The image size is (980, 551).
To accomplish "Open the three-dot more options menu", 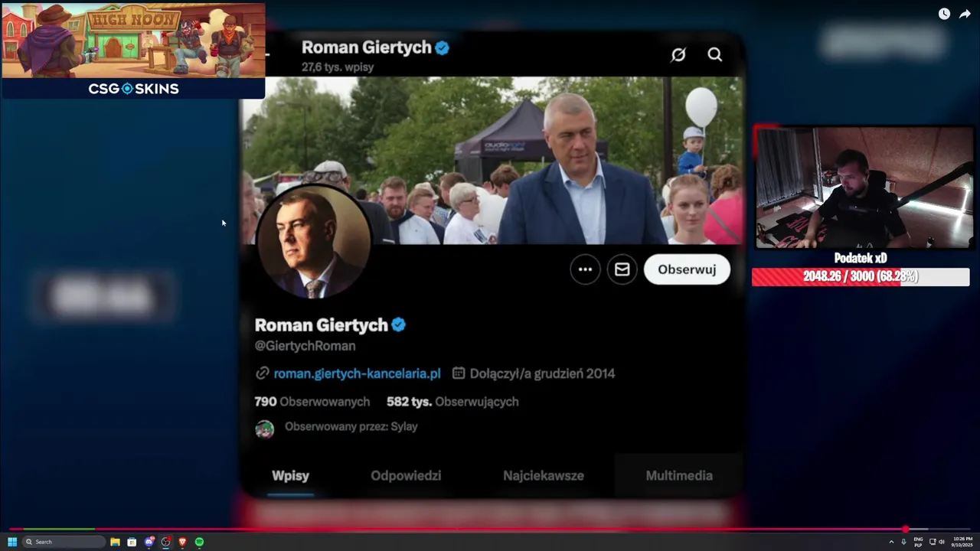I will point(585,269).
